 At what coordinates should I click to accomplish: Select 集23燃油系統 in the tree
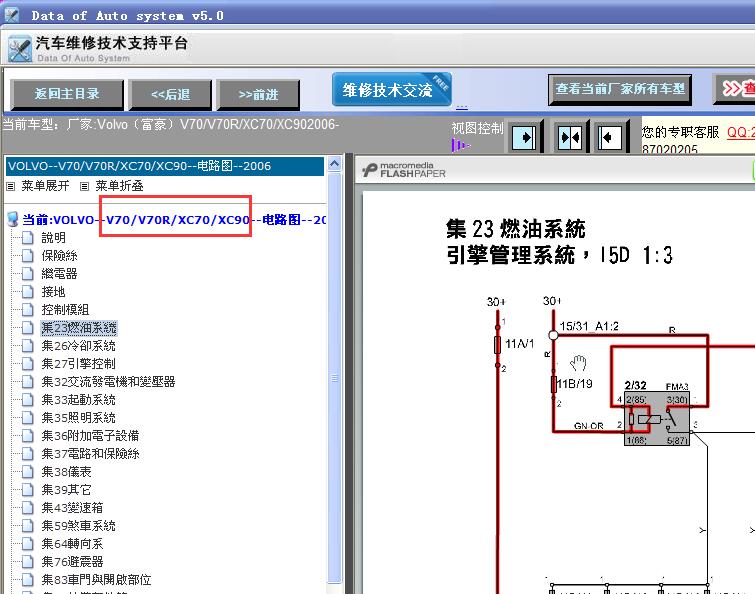pos(78,328)
